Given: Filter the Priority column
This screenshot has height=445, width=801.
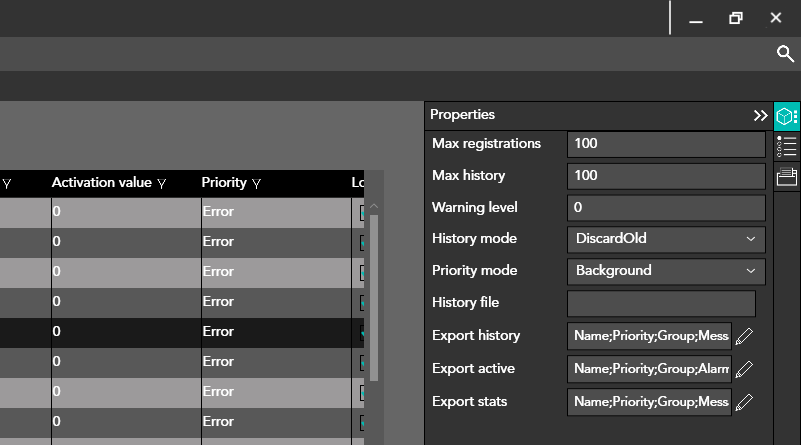Looking at the screenshot, I should pyautogui.click(x=256, y=184).
